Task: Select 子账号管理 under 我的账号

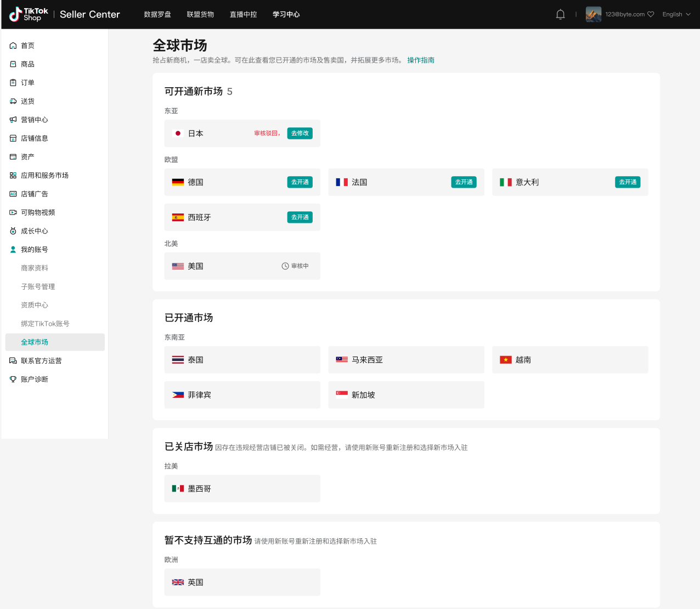Action: click(38, 286)
